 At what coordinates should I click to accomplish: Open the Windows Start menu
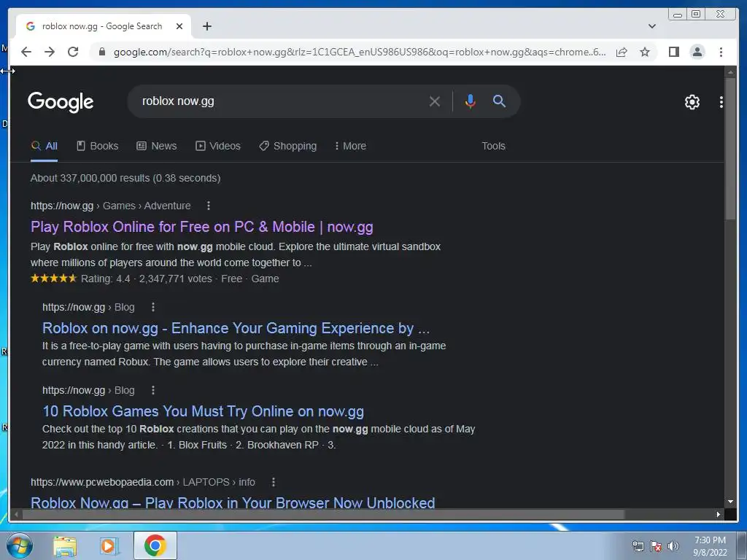(19, 545)
